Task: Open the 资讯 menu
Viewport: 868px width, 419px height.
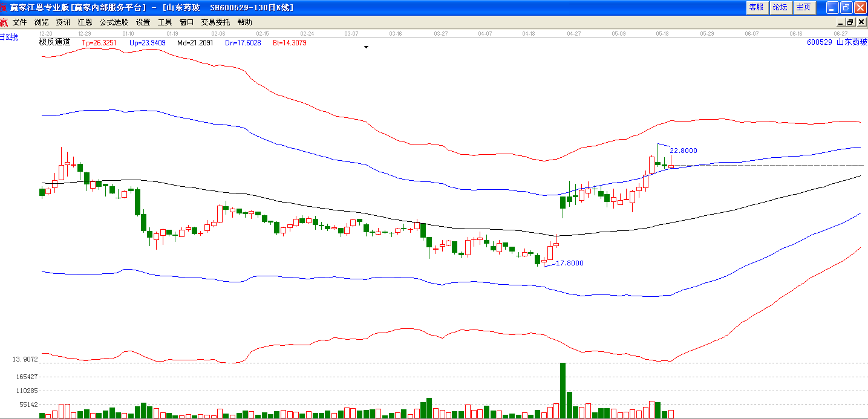Action: [x=64, y=22]
